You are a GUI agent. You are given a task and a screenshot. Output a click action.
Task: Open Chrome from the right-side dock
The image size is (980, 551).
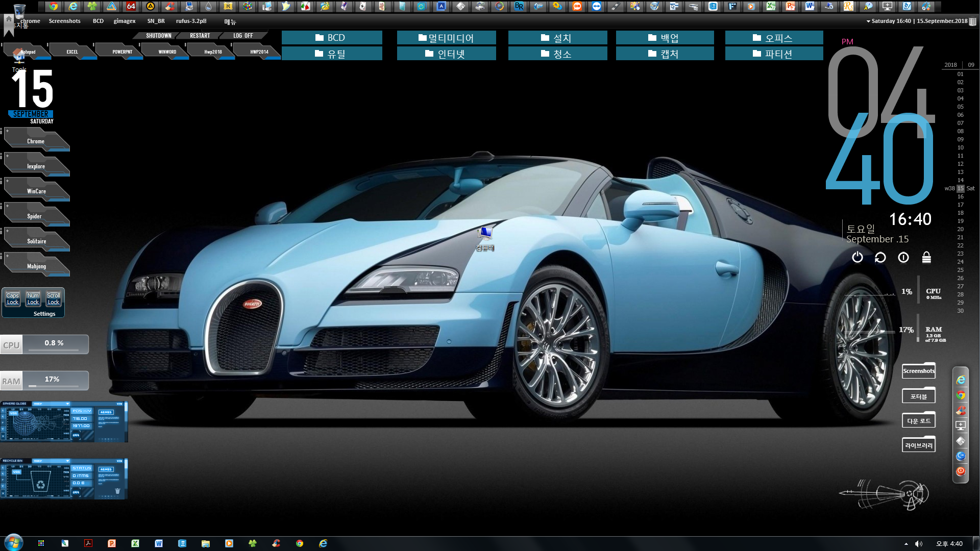[961, 395]
